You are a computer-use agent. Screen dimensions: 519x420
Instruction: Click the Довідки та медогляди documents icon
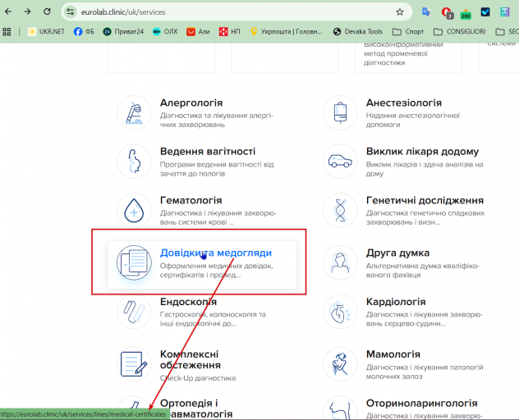[x=134, y=263]
